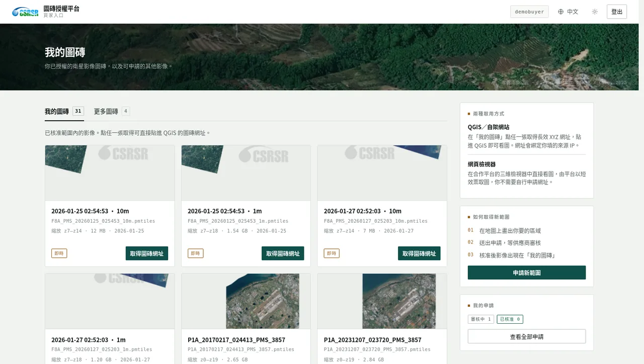
Task: Select card title 2026-01-27 02:52:03 · 10m
Action: pyautogui.click(x=363, y=211)
